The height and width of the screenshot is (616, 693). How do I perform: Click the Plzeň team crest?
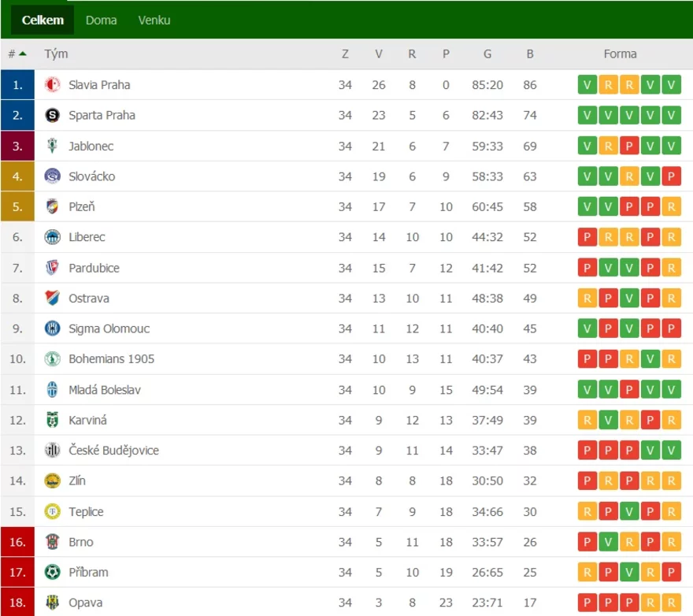point(53,206)
